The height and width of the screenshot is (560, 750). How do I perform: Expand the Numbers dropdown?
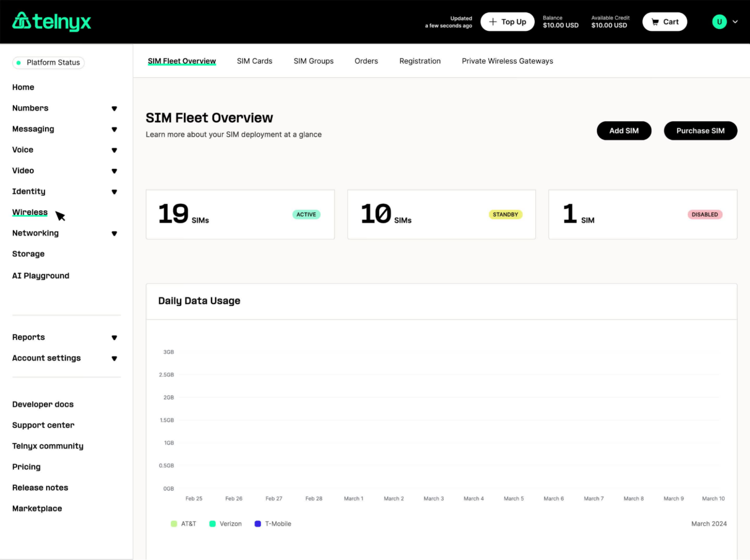114,108
